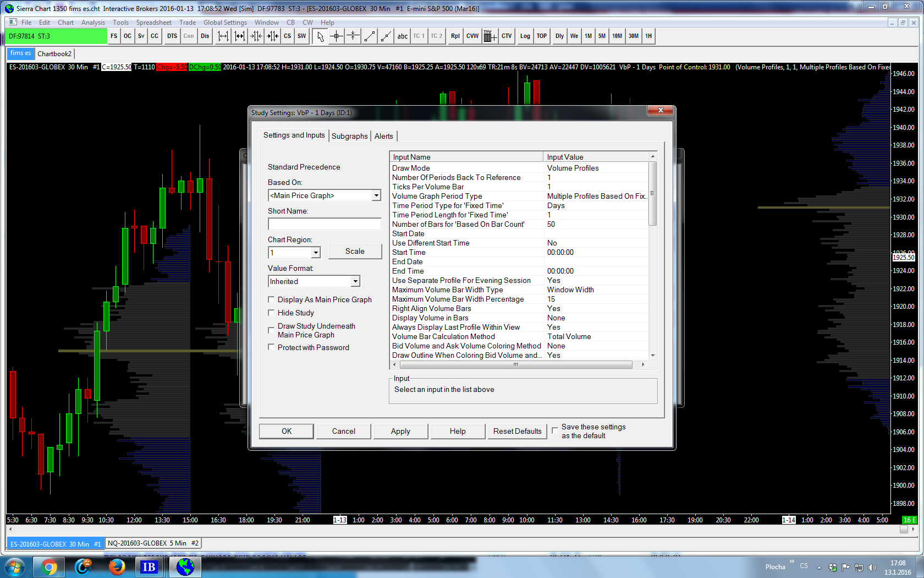Click the Rpl toolbar button

click(455, 36)
